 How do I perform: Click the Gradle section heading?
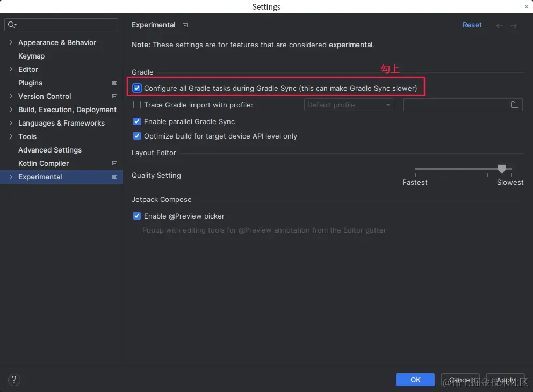142,72
